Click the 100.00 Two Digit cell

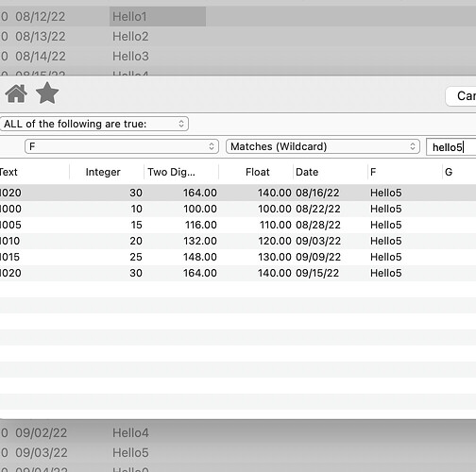pos(200,209)
